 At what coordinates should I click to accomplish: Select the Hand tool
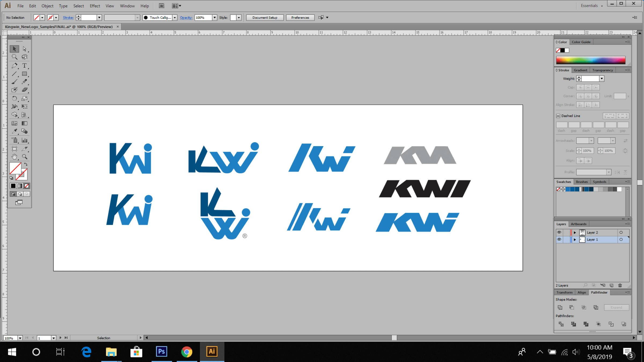[x=14, y=157]
